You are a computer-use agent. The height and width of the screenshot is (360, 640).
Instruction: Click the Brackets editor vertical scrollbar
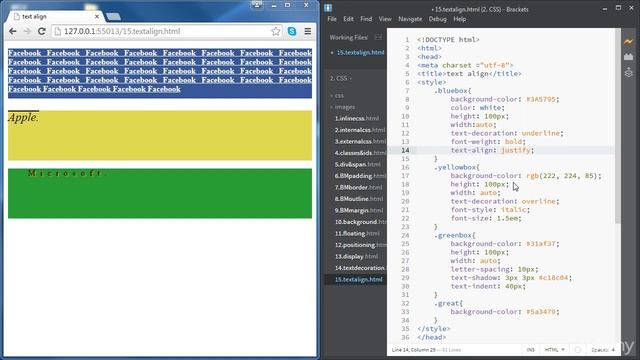click(618, 126)
